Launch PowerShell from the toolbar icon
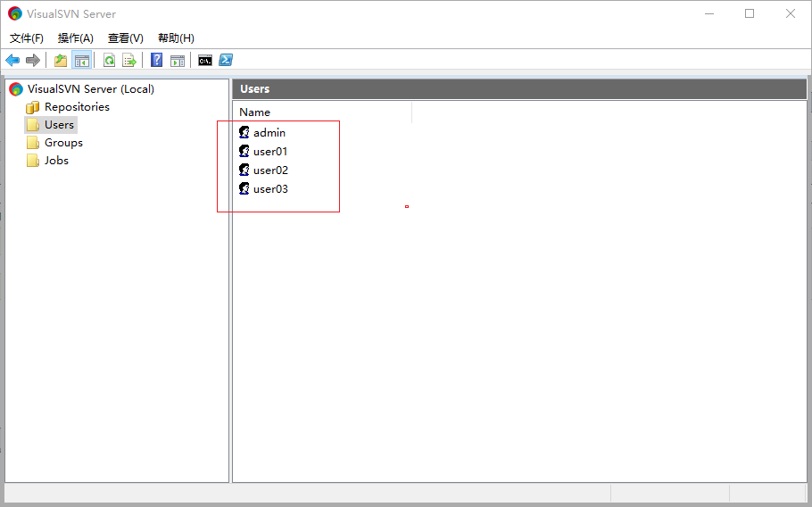812x507 pixels. 226,60
